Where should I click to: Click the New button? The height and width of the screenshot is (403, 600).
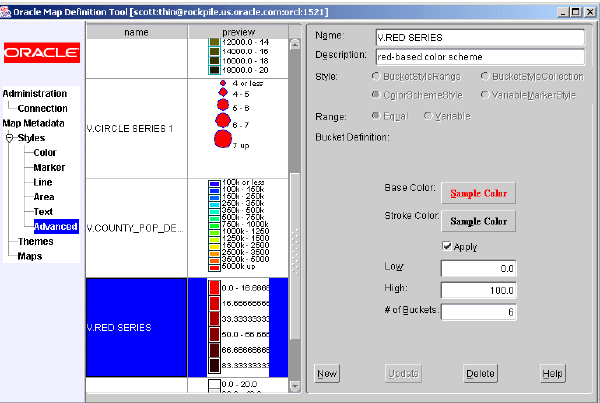click(x=327, y=374)
